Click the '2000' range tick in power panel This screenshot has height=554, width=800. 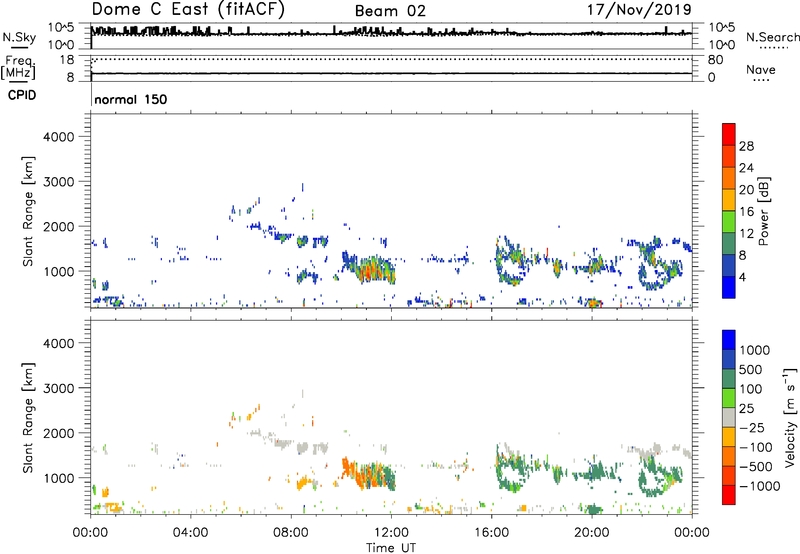point(59,226)
